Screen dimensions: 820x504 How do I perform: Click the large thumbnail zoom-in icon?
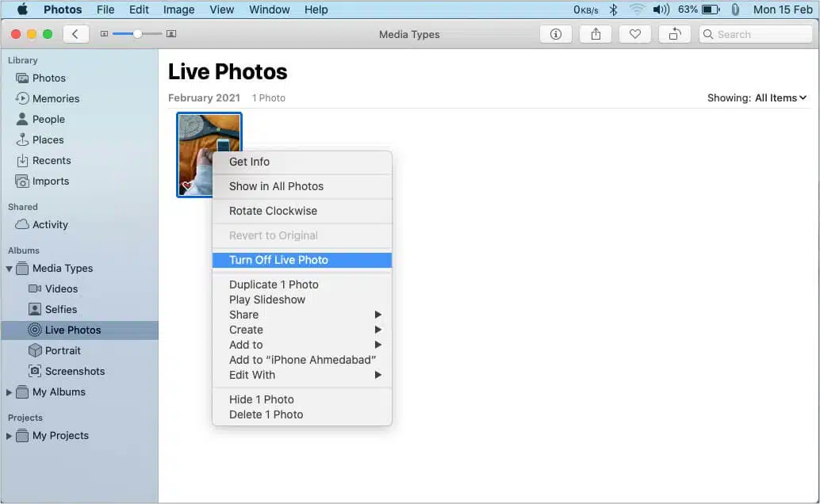pyautogui.click(x=171, y=34)
